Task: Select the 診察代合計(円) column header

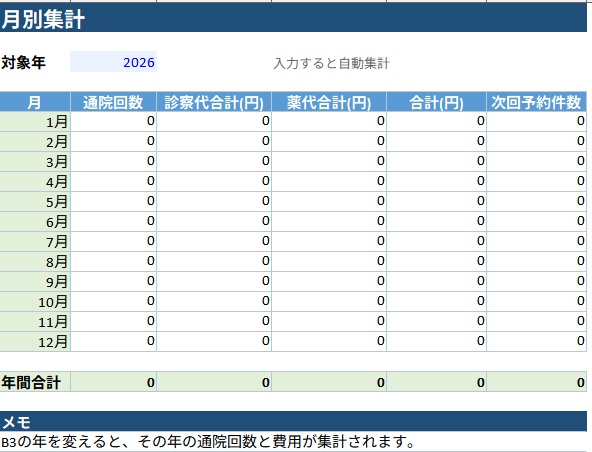Action: click(214, 102)
